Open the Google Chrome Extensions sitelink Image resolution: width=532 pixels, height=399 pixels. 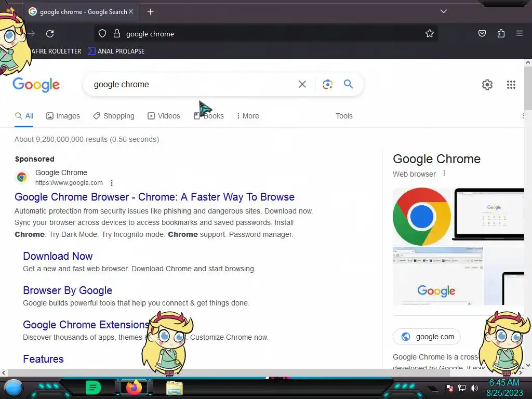click(x=86, y=325)
